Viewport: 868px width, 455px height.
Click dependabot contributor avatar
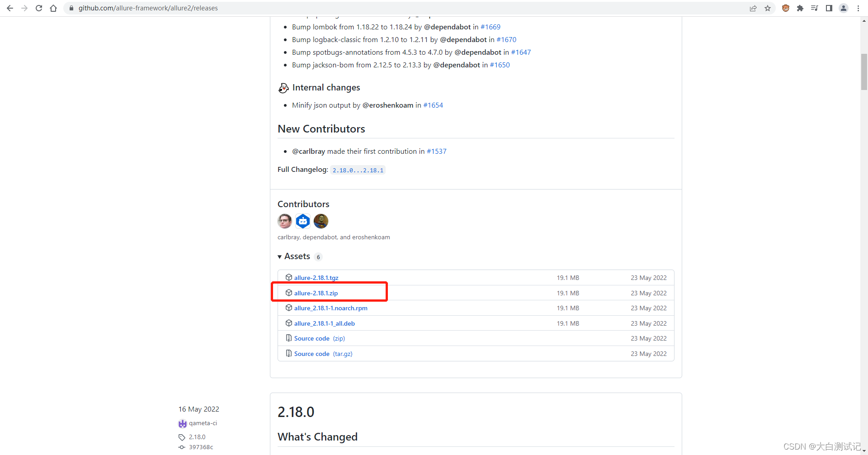pos(303,221)
